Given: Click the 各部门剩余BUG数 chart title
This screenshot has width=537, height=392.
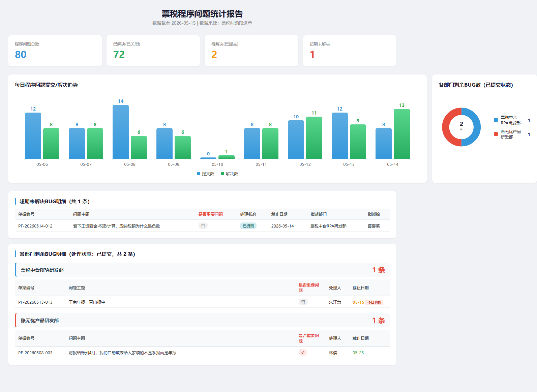Looking at the screenshot, I should [x=476, y=85].
